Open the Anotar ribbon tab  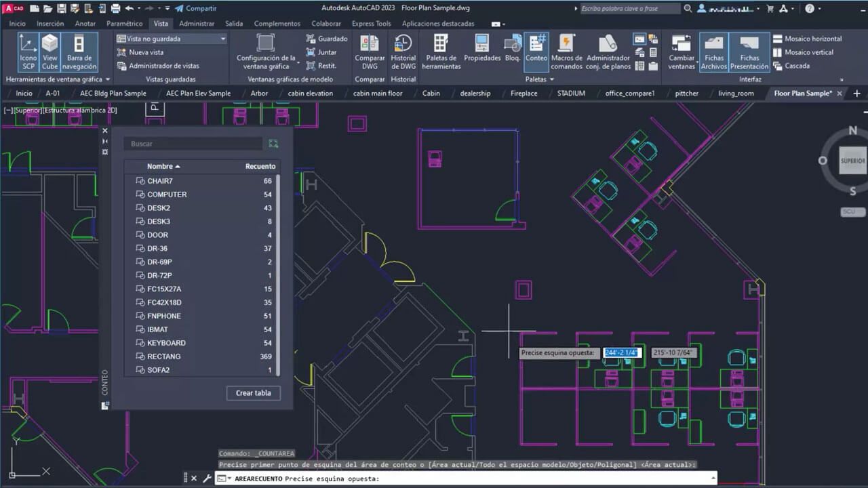(x=85, y=23)
